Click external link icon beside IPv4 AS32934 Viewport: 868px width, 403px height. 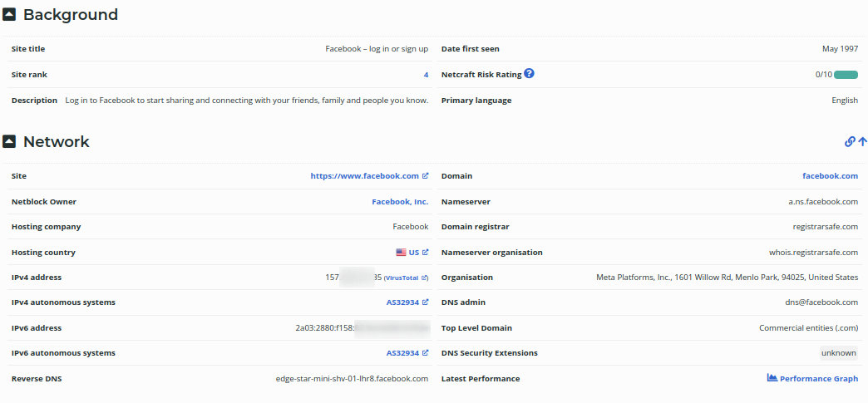pyautogui.click(x=426, y=302)
